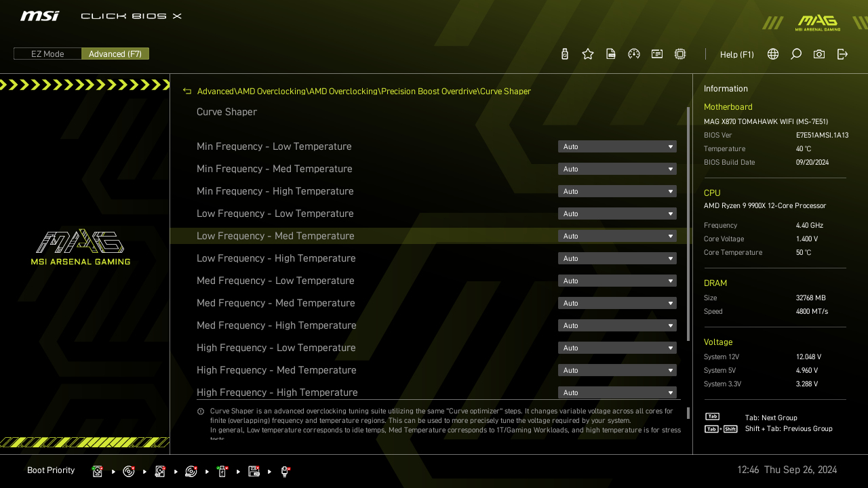Open Min Frequency - Med Temperature dropdown

[x=617, y=169]
